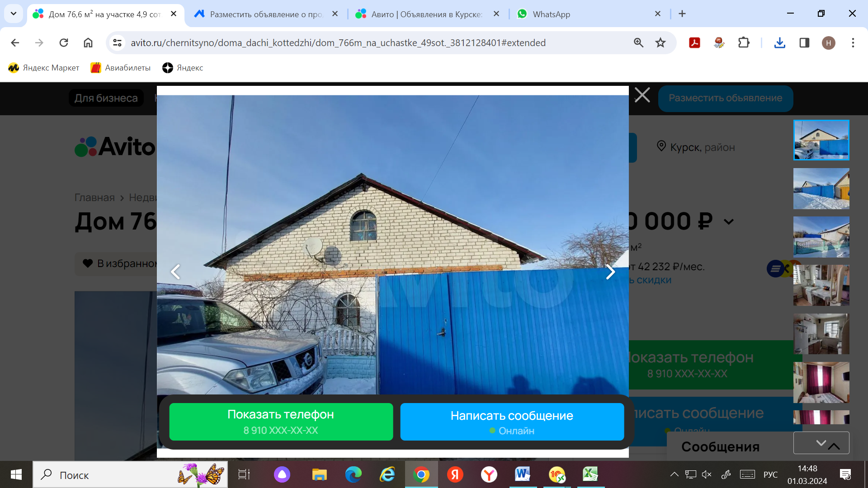Close the photo gallery overlay
Screen dimensions: 868x488
642,95
